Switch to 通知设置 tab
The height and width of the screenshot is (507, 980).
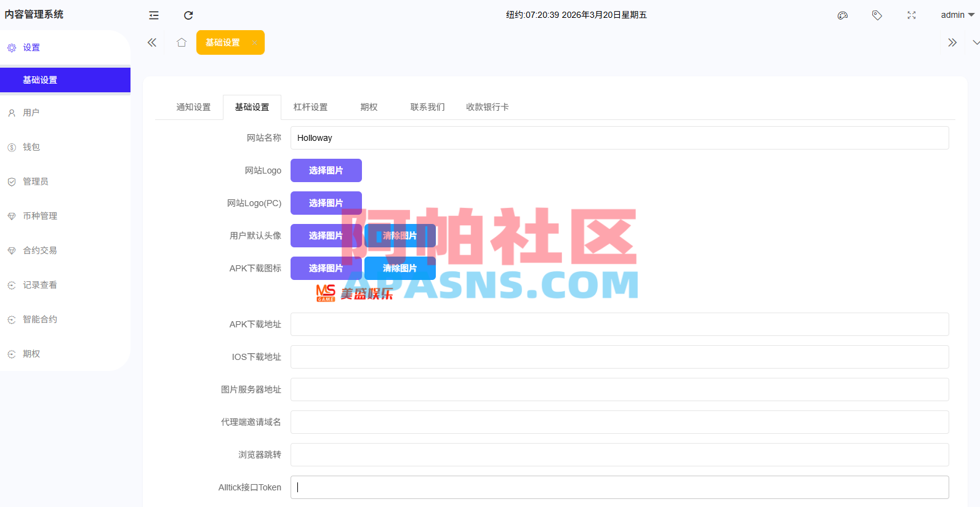(193, 107)
